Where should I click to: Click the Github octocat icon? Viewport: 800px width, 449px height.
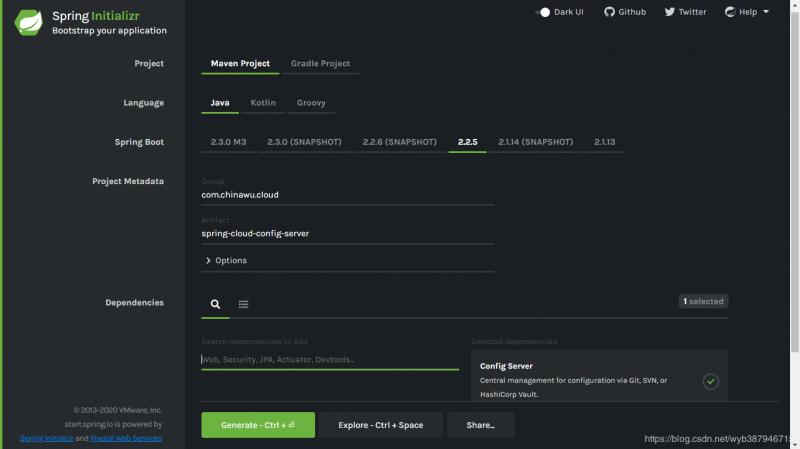click(x=609, y=12)
